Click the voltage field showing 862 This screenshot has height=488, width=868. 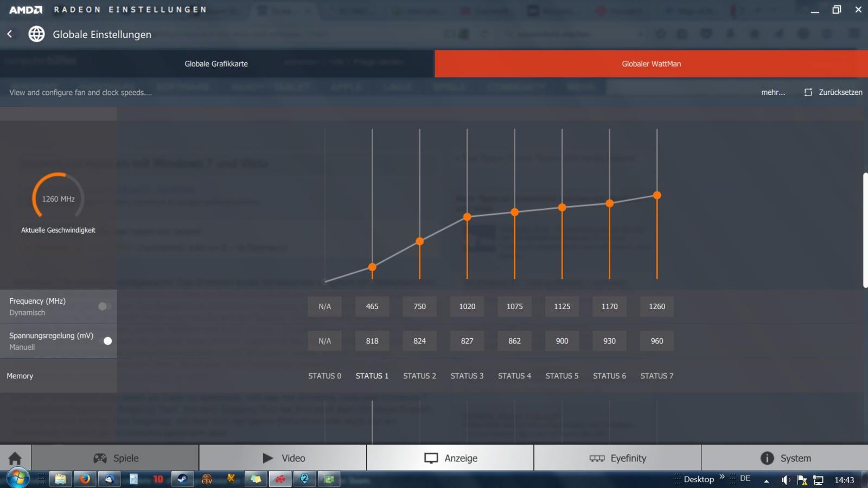514,341
